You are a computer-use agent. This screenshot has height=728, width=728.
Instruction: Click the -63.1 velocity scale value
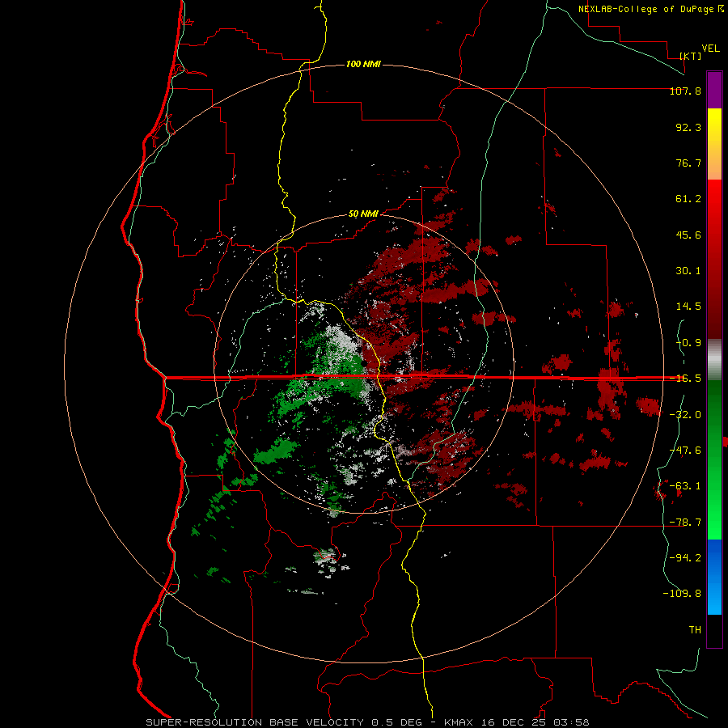pyautogui.click(x=685, y=486)
